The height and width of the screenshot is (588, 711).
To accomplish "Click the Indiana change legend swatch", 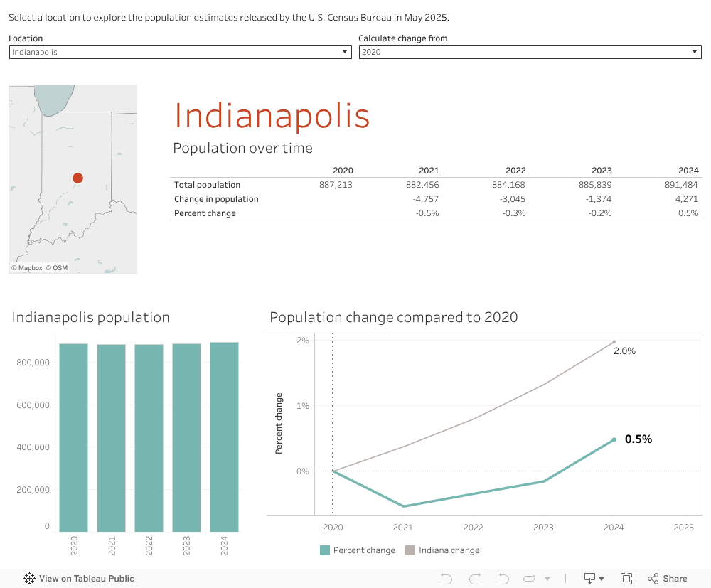I will pyautogui.click(x=410, y=550).
